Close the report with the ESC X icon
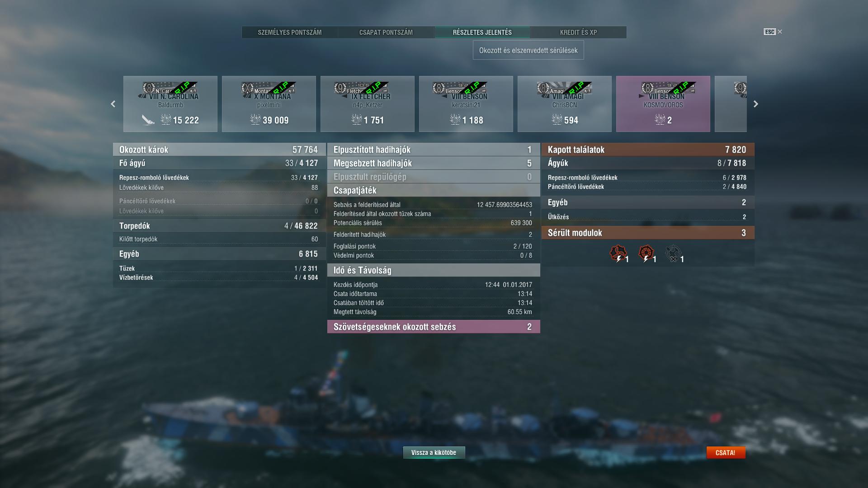The image size is (868, 488). pos(773,32)
